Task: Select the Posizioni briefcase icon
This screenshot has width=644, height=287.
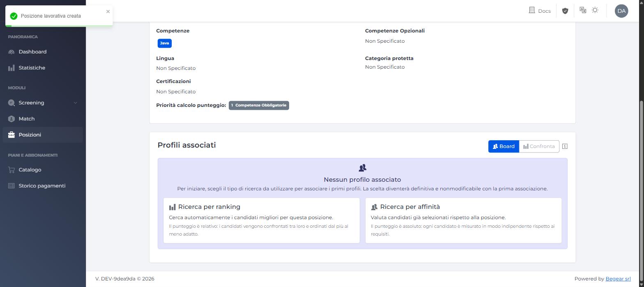Action: 11,135
